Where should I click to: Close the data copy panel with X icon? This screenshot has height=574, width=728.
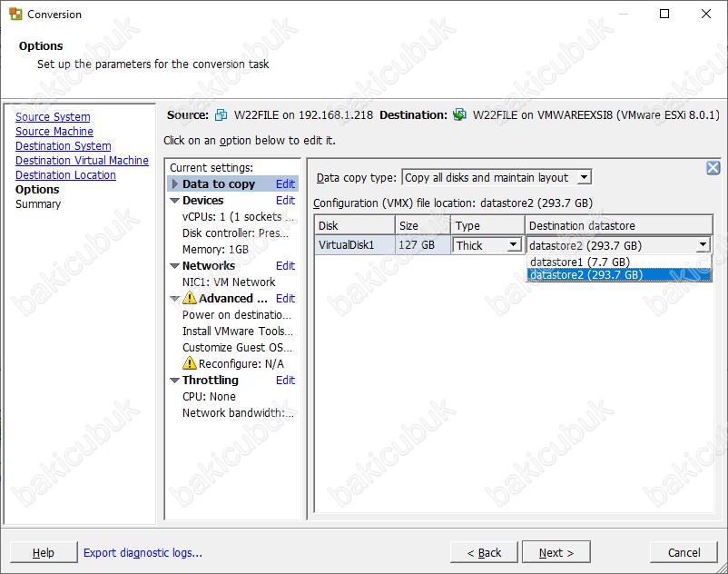[x=713, y=168]
